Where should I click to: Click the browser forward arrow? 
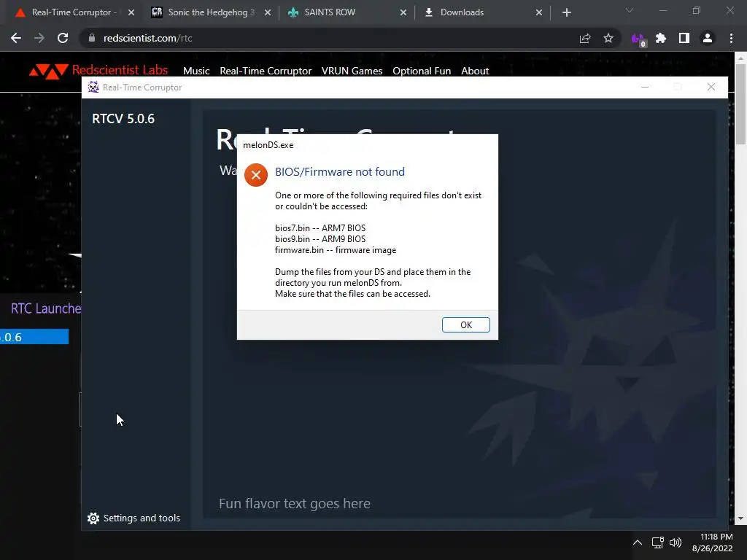tap(39, 38)
